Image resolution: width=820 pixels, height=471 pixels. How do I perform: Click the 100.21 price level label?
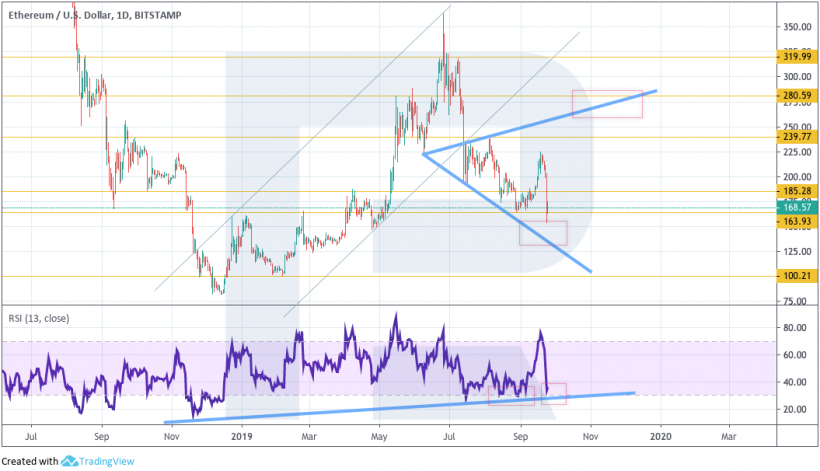click(x=797, y=276)
